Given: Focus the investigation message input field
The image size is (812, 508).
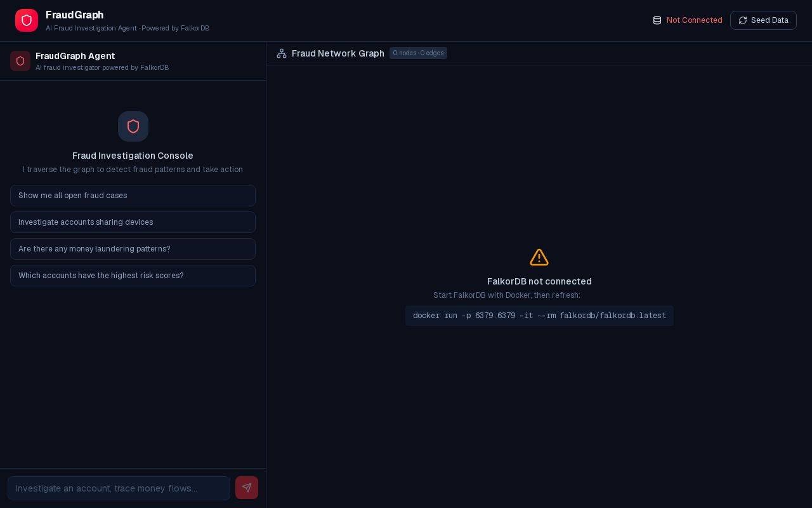Looking at the screenshot, I should tap(119, 488).
